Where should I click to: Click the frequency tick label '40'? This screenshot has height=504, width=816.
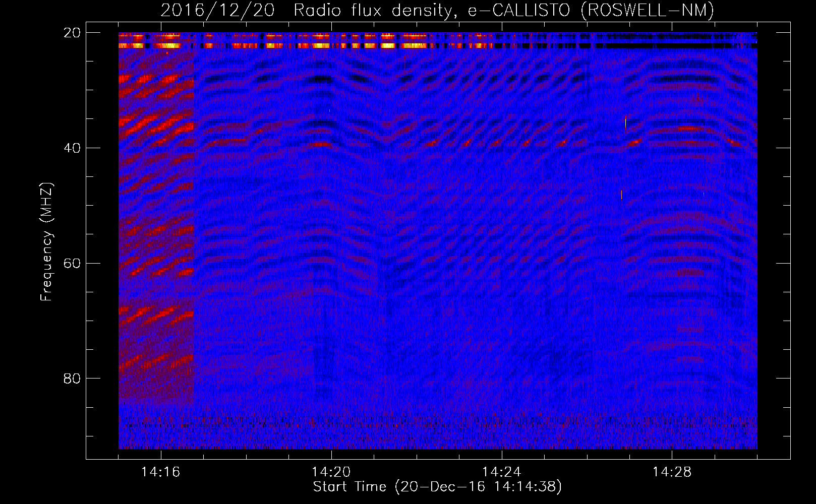point(73,148)
